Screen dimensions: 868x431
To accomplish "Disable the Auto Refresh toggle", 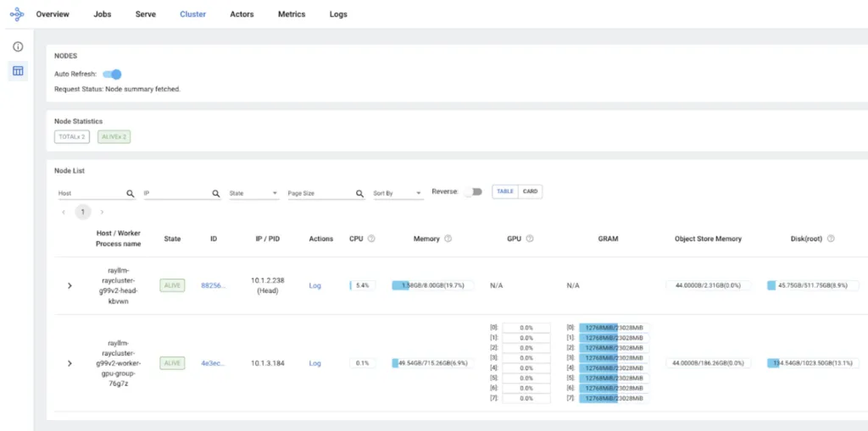I will pyautogui.click(x=113, y=75).
